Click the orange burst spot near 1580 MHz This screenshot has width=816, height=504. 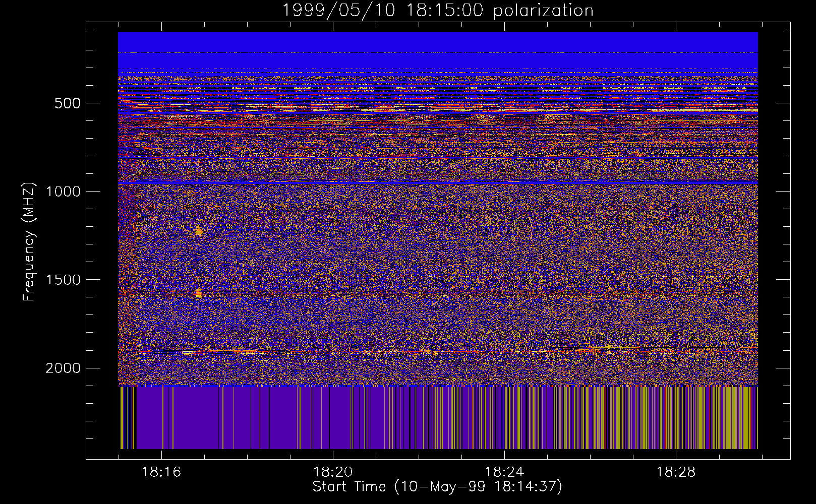[x=199, y=292]
